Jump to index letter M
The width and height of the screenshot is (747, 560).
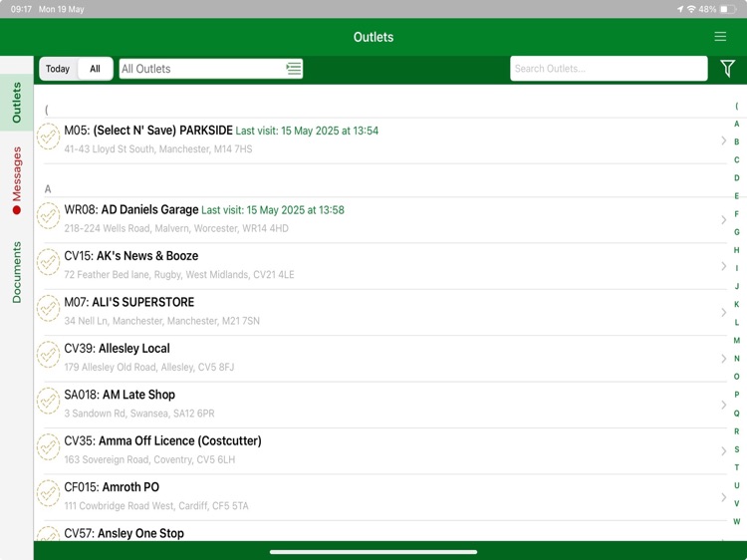click(736, 341)
